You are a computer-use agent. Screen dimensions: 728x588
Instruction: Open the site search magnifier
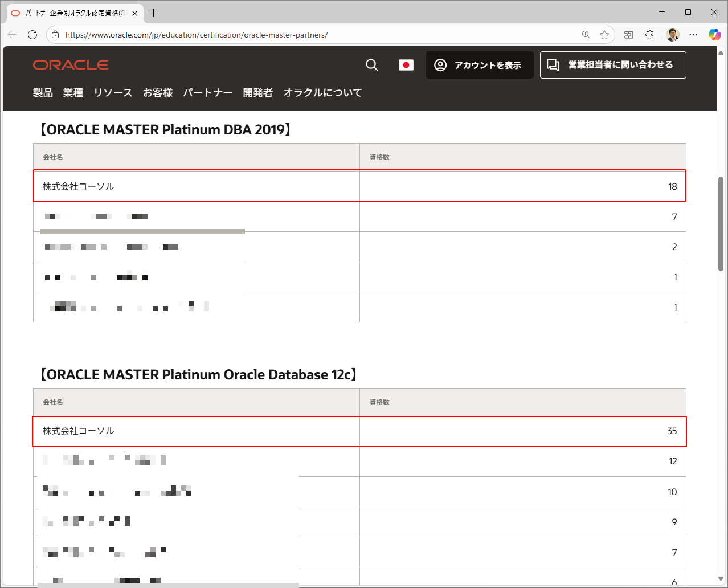pos(372,65)
